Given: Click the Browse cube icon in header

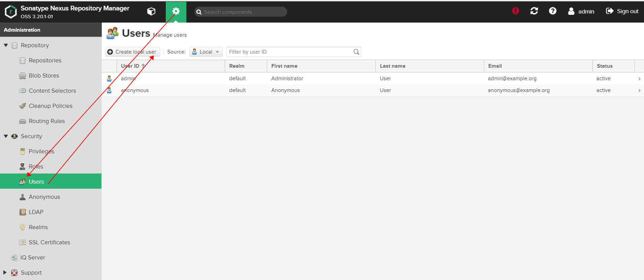Looking at the screenshot, I should [x=151, y=11].
